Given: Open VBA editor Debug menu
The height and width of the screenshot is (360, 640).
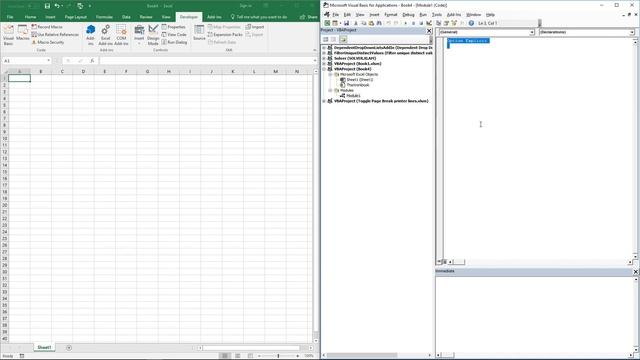Looking at the screenshot, I should tap(408, 15).
